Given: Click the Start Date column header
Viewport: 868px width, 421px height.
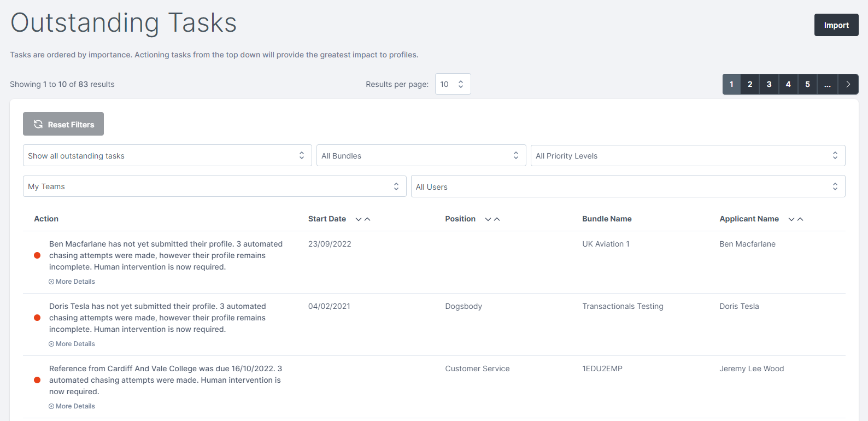Looking at the screenshot, I should (x=327, y=219).
